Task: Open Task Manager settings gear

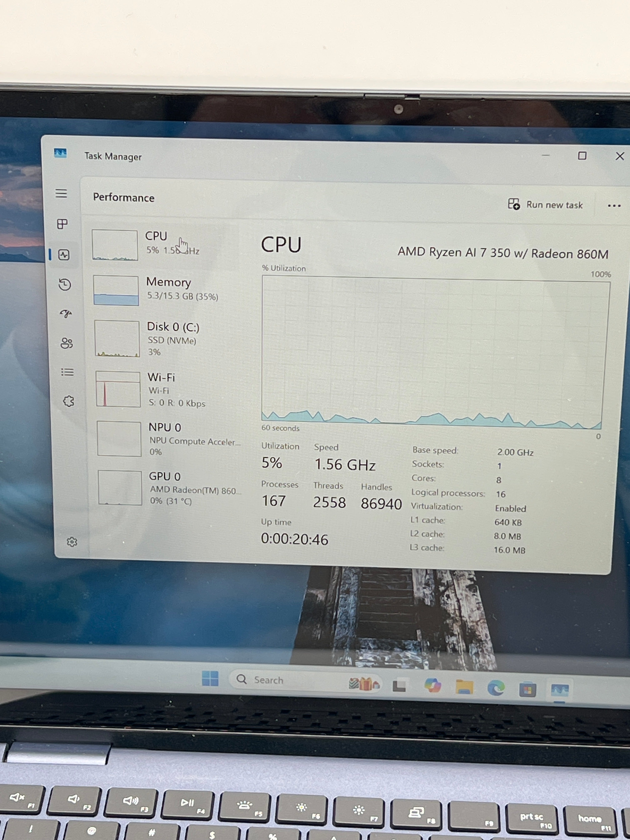Action: 72,542
